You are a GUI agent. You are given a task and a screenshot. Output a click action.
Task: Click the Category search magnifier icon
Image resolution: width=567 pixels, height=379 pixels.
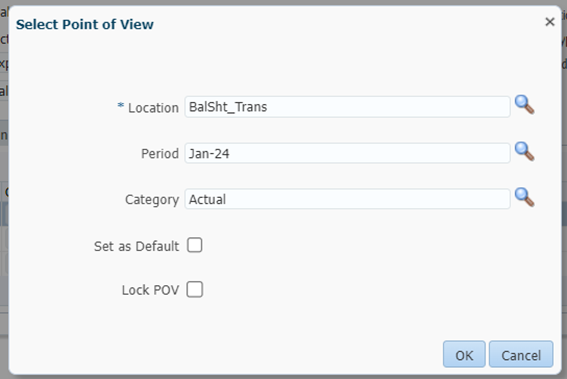[x=524, y=197]
